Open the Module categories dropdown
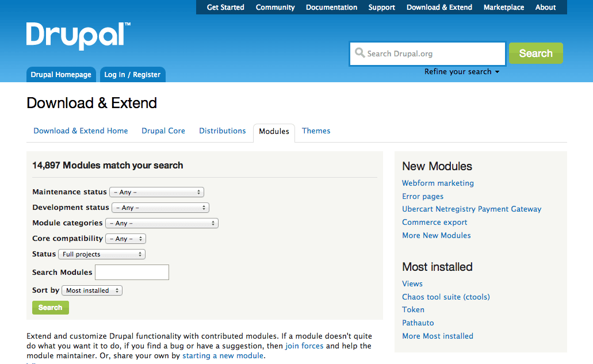This screenshot has height=364, width=593. tap(162, 223)
